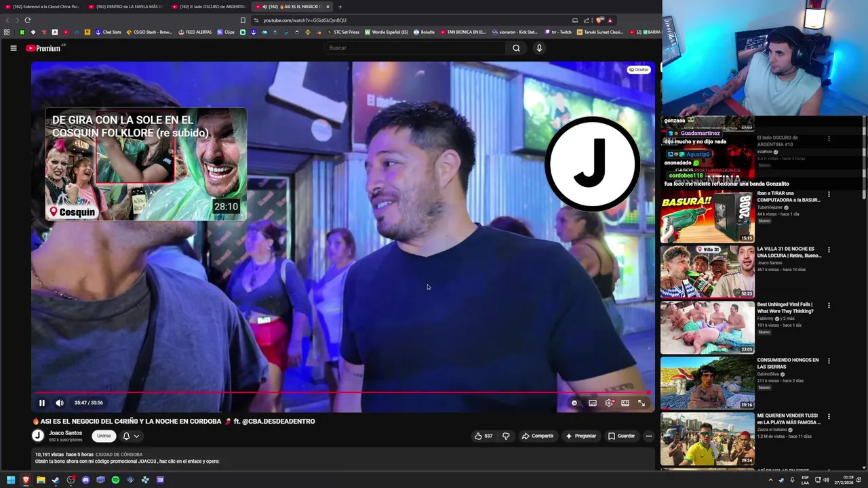Like the video with thumbs up
868x488 pixels.
484,436
